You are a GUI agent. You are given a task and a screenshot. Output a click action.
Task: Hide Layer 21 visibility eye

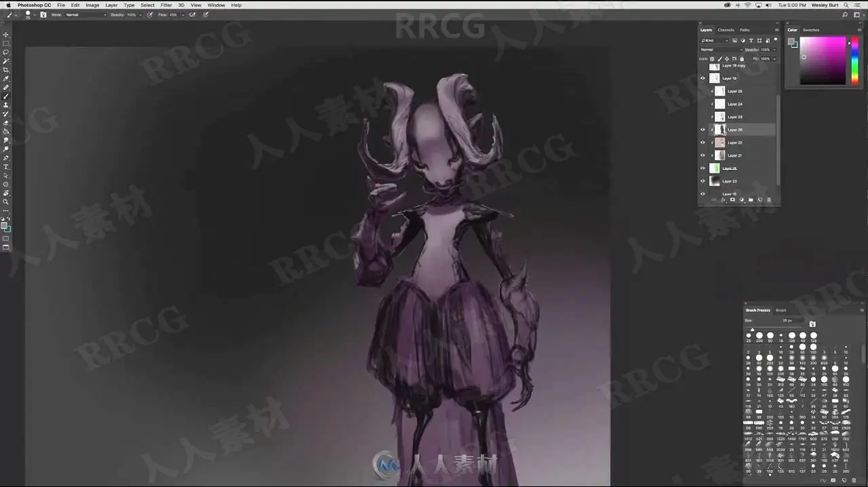pos(703,155)
